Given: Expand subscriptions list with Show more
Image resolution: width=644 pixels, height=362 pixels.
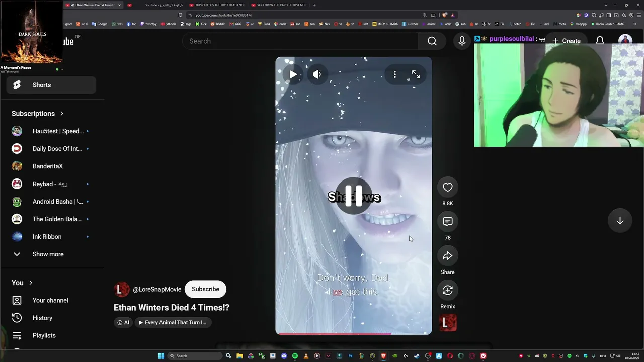Looking at the screenshot, I should 51,254.
